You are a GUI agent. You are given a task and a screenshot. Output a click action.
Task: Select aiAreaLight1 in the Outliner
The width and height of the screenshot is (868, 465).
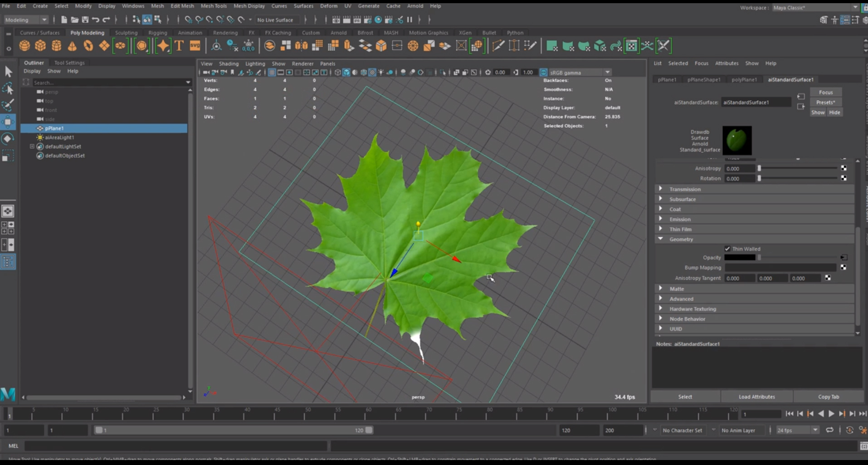(59, 137)
